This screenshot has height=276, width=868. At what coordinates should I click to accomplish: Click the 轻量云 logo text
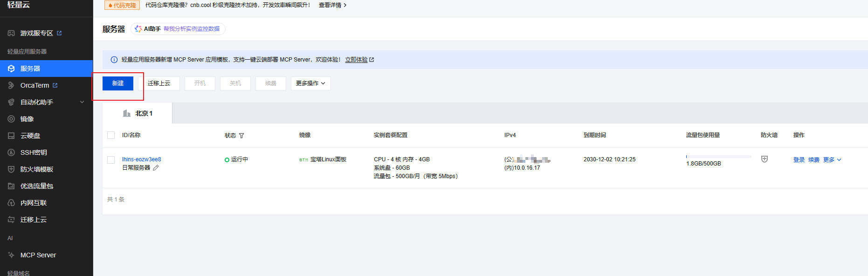19,5
